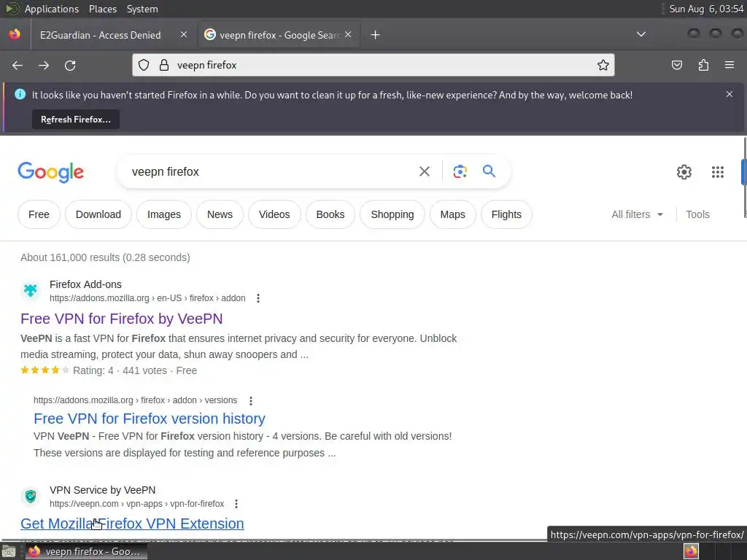Screen dimensions: 747x560
Task: Open the Firefox hamburger menu
Action: 729,65
